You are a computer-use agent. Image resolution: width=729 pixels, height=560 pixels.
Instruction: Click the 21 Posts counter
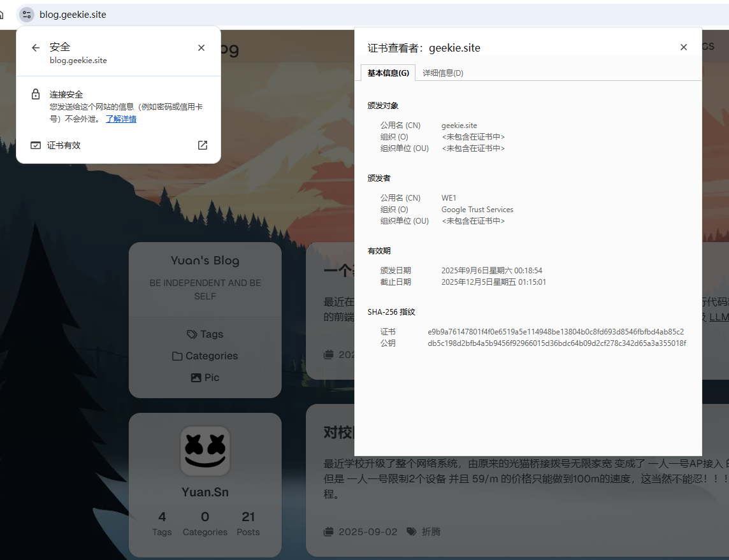[248, 524]
